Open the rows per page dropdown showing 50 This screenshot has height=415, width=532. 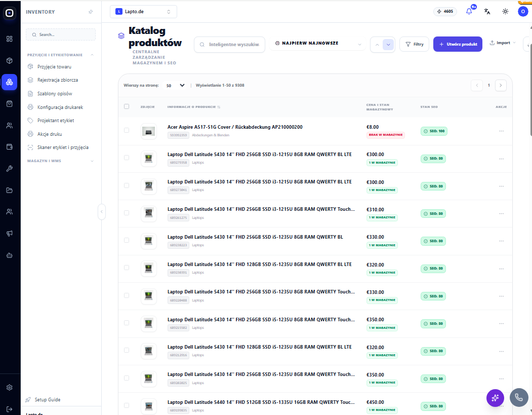176,86
